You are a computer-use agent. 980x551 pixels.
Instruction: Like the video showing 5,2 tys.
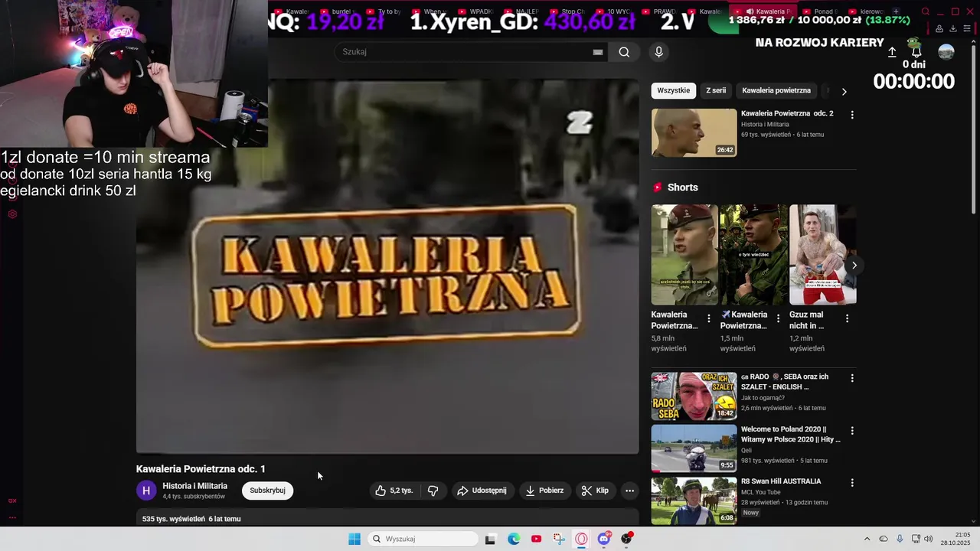point(394,491)
